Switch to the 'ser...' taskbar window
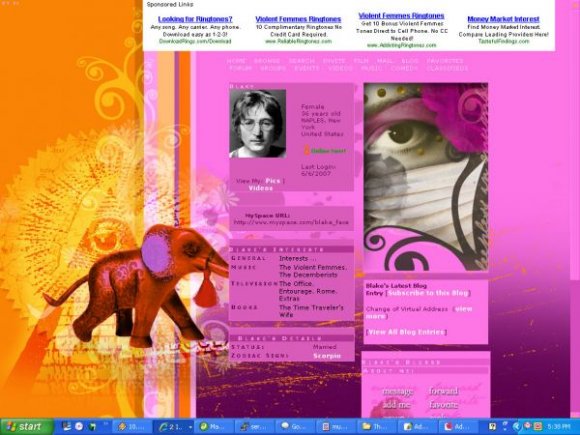580x435 pixels. pyautogui.click(x=254, y=427)
